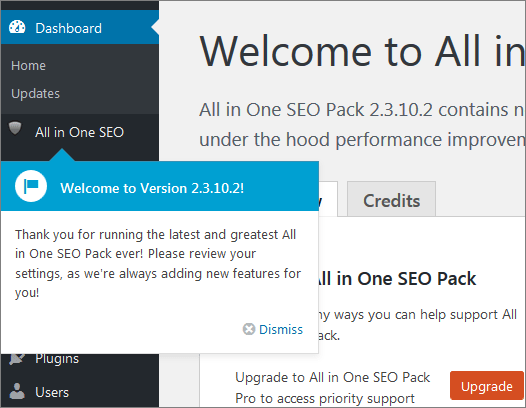Viewport: 526px width, 408px height.
Task: Click the 'Upgrade to All in One SEO Pack' text
Action: point(332,377)
